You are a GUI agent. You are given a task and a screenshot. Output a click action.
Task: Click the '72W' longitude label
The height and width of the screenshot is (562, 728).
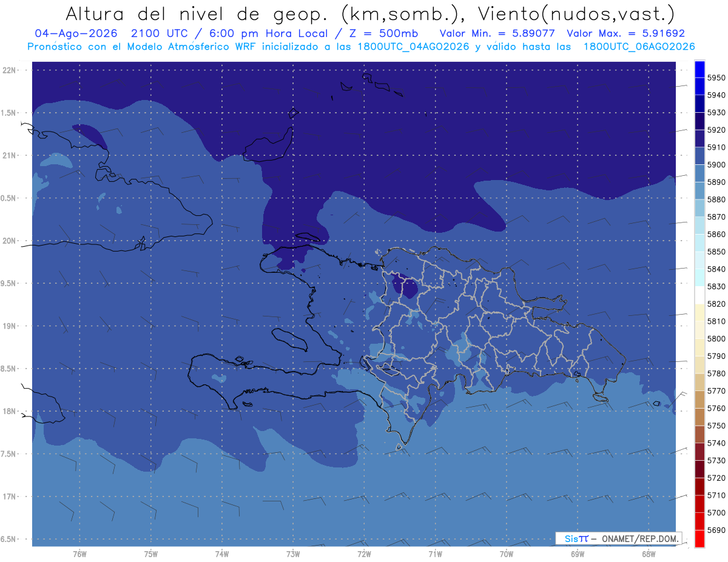(364, 554)
